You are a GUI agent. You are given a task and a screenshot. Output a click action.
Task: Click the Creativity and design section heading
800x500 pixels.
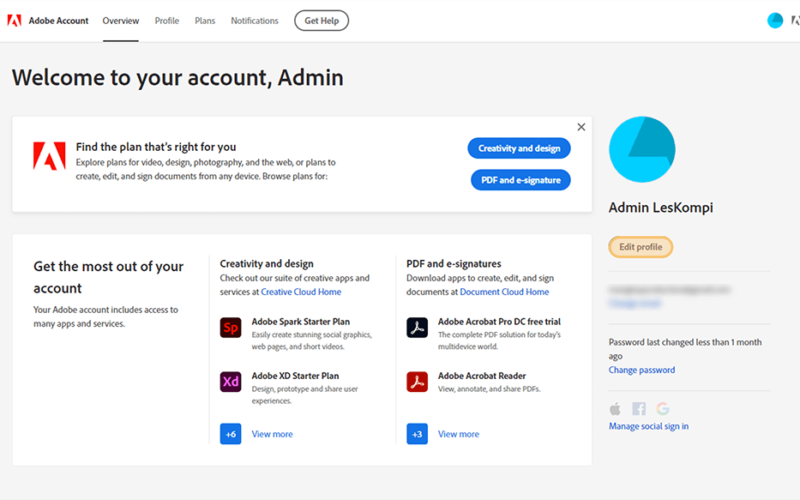pyautogui.click(x=266, y=264)
